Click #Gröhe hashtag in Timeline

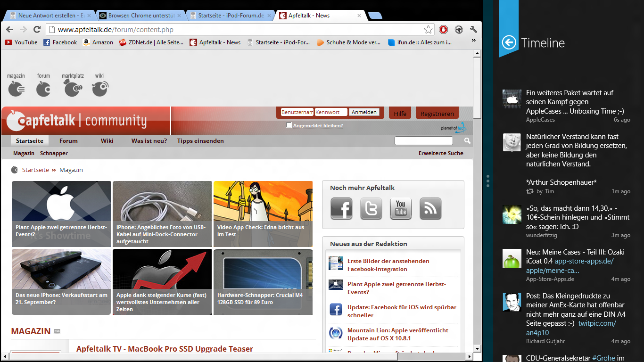tap(603, 359)
